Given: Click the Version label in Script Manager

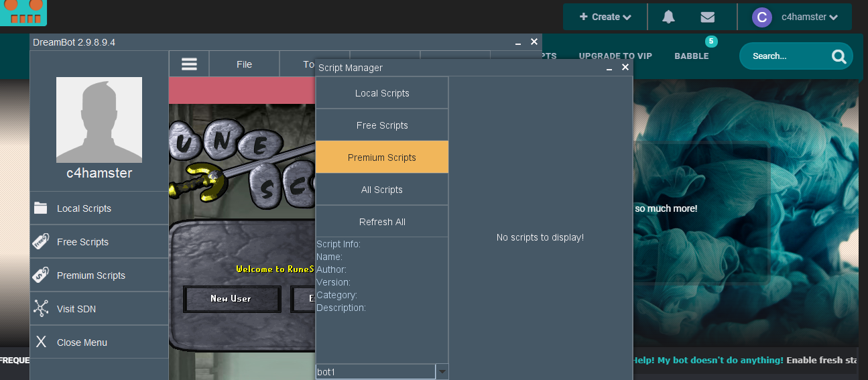Looking at the screenshot, I should [333, 282].
